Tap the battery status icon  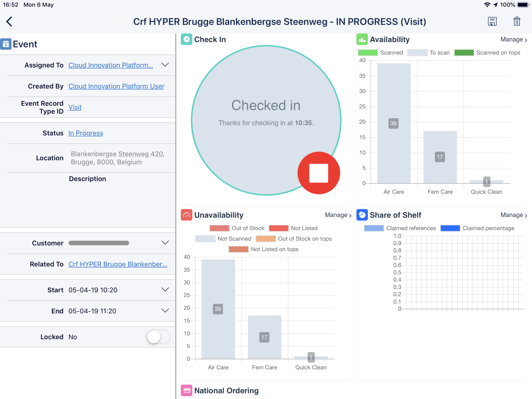click(x=523, y=5)
